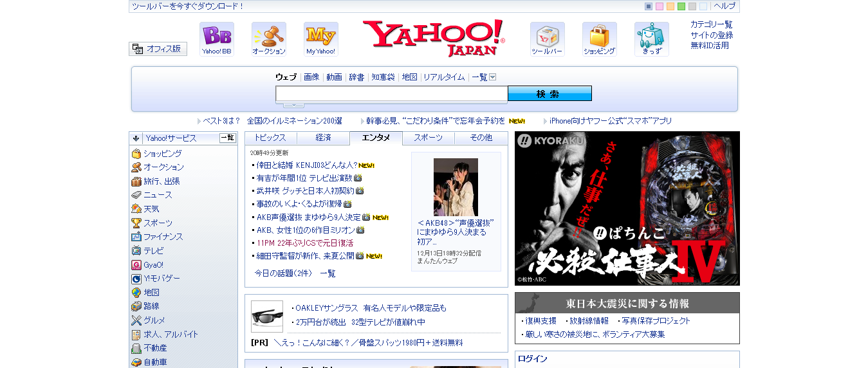Click the camera icon after 有吉が年間1位 headline
This screenshot has height=368, width=868.
pyautogui.click(x=358, y=178)
